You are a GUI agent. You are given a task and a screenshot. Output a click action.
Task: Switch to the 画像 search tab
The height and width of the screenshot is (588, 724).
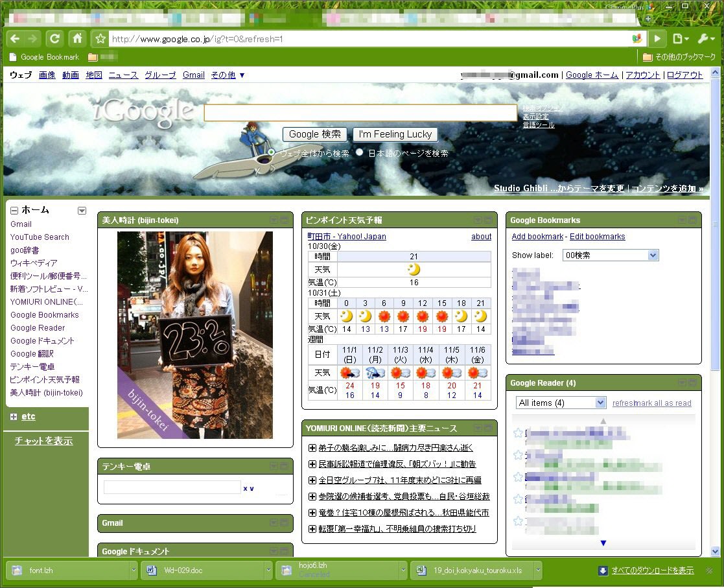point(47,75)
